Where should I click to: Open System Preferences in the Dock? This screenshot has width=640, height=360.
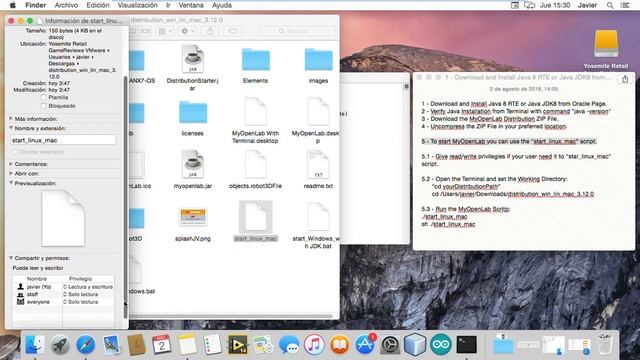click(x=390, y=345)
